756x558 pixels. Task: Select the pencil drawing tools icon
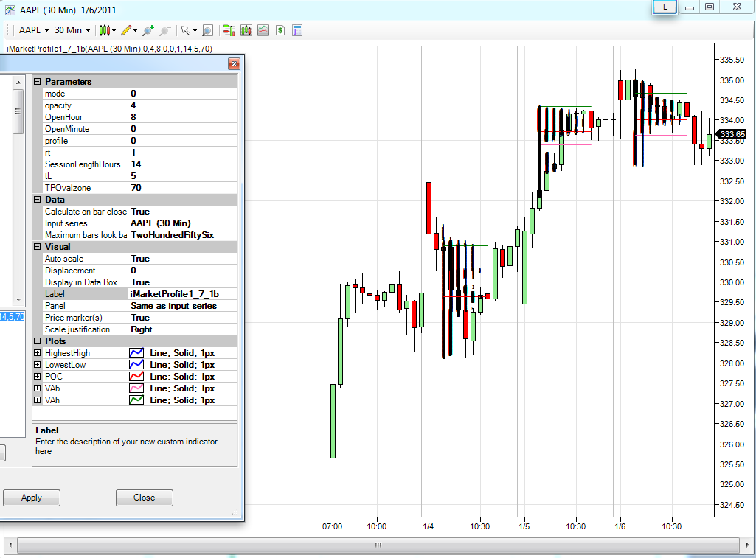(x=126, y=30)
